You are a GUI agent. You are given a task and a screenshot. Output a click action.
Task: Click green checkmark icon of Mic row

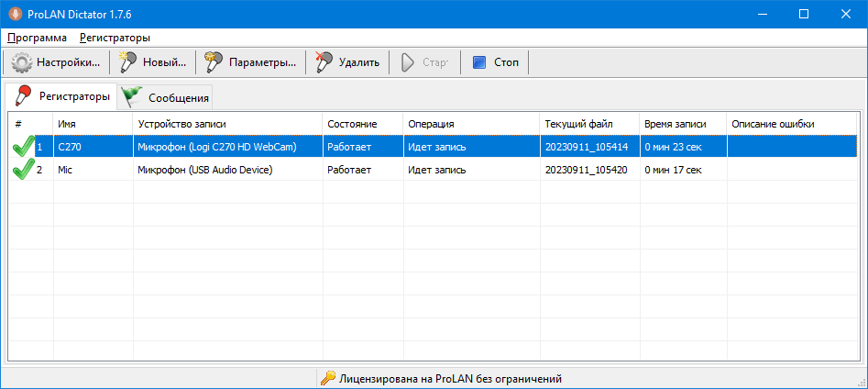click(23, 170)
